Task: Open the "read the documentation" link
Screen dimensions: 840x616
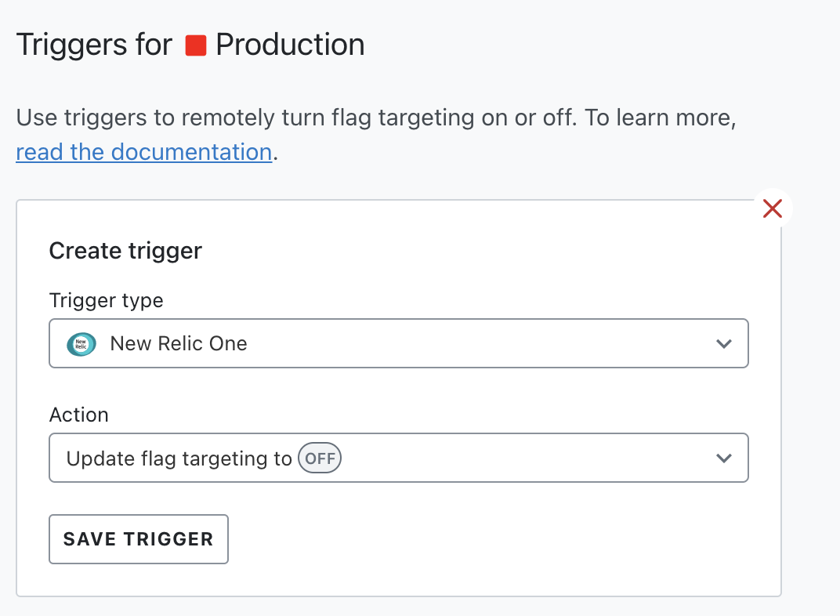Action: click(143, 151)
